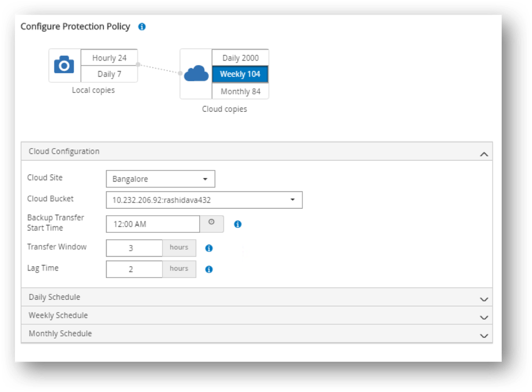The width and height of the screenshot is (532, 392).
Task: Open the Cloud Site dropdown showing Bangalore
Action: [160, 179]
